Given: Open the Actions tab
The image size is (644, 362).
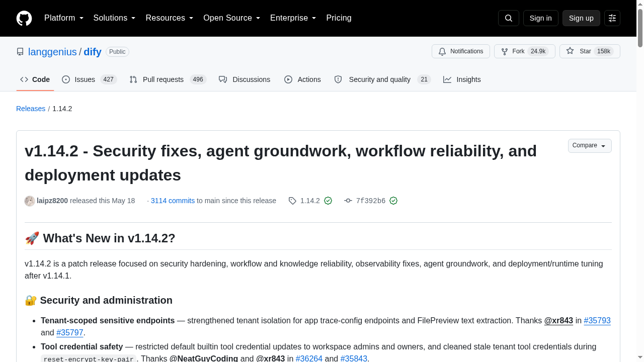Looking at the screenshot, I should pos(302,79).
